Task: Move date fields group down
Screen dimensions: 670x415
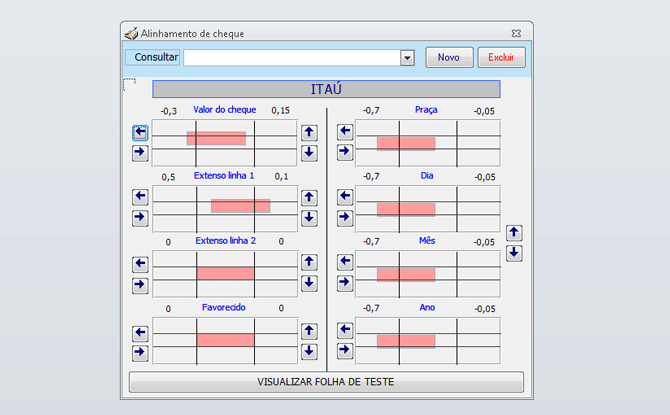Action: 514,253
